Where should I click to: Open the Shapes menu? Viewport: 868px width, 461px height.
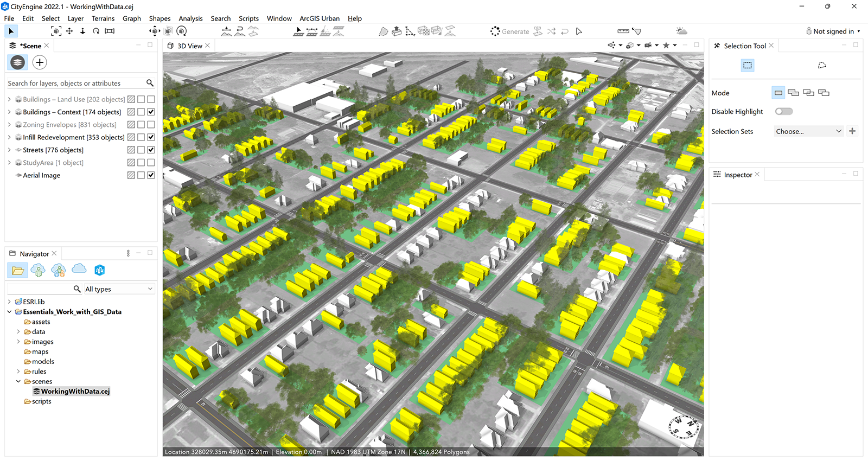(x=159, y=18)
